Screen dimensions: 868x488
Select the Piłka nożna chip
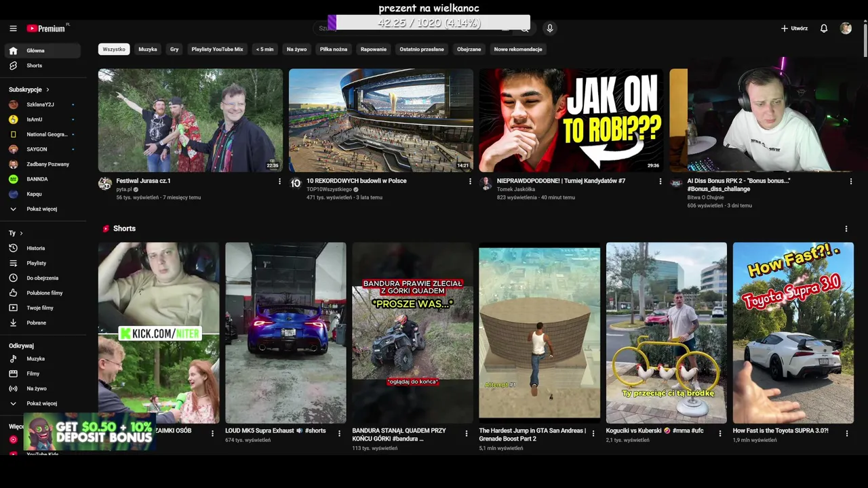334,49
